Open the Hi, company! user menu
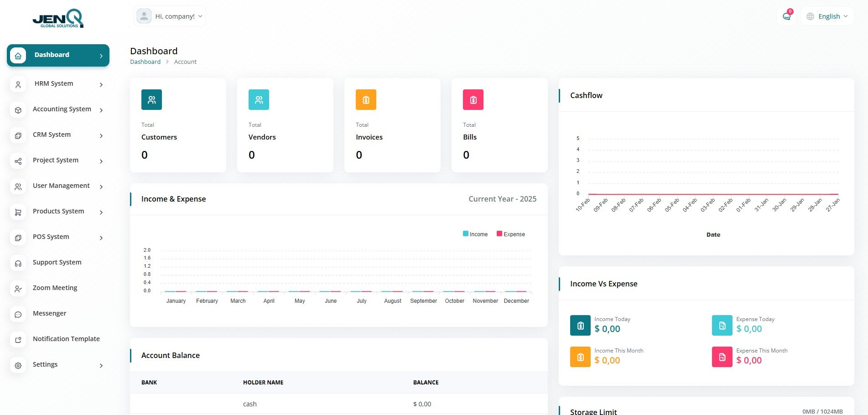868x415 pixels. (170, 16)
